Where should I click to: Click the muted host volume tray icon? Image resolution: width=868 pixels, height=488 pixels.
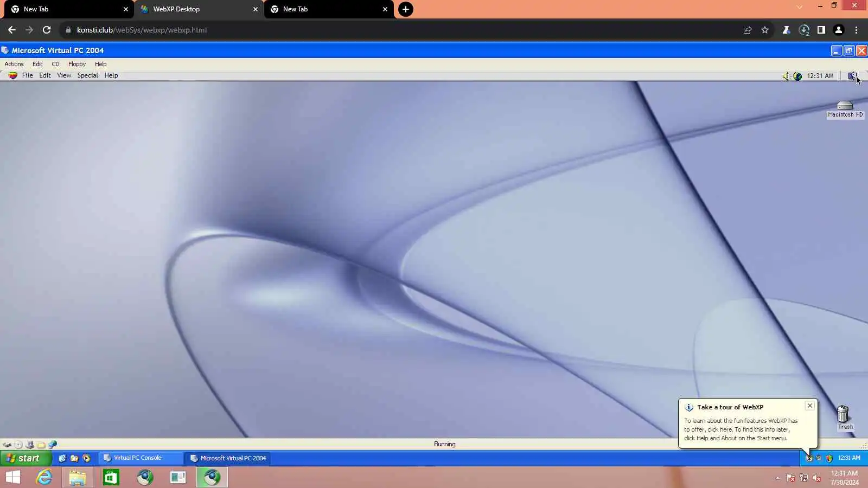(x=817, y=478)
